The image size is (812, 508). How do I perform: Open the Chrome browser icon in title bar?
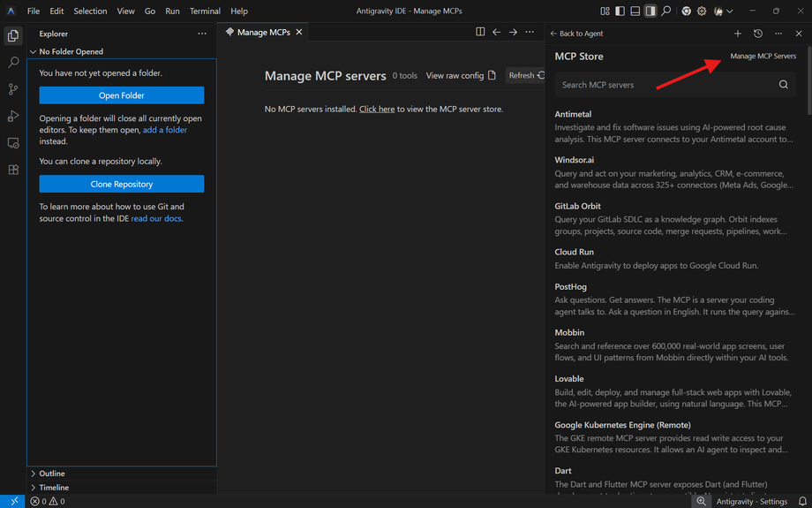pyautogui.click(x=686, y=11)
